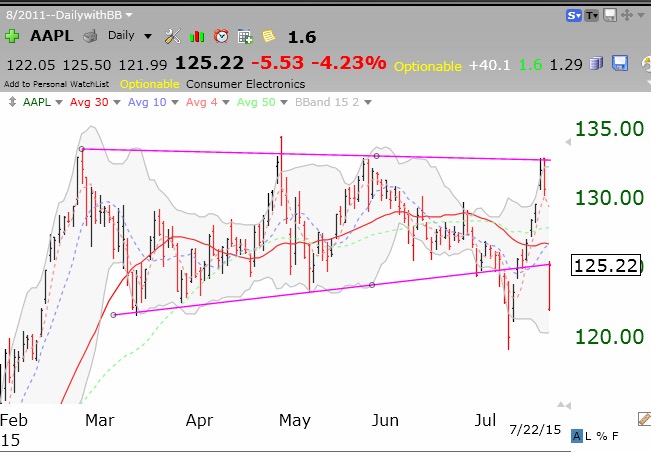Open the chart indicators bar-graph icon
This screenshot has width=651, height=452.
tap(197, 36)
